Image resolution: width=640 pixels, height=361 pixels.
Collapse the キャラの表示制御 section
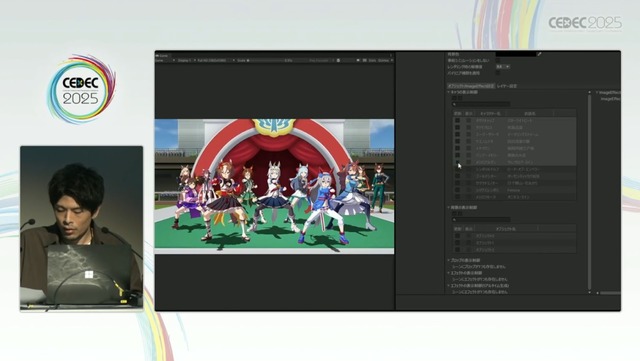pyautogui.click(x=448, y=92)
